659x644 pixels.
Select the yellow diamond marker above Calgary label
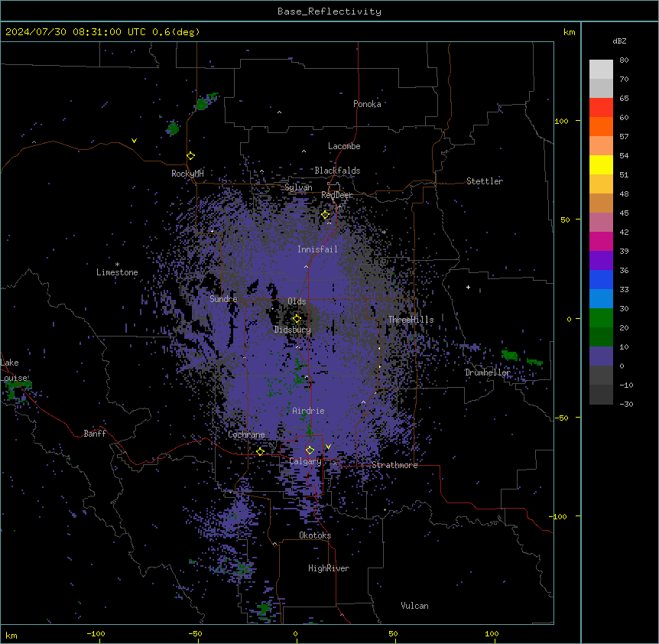click(310, 450)
